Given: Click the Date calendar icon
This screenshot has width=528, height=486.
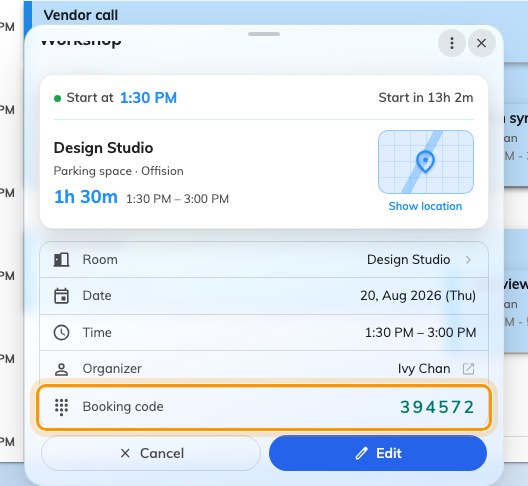Looking at the screenshot, I should point(61,296).
